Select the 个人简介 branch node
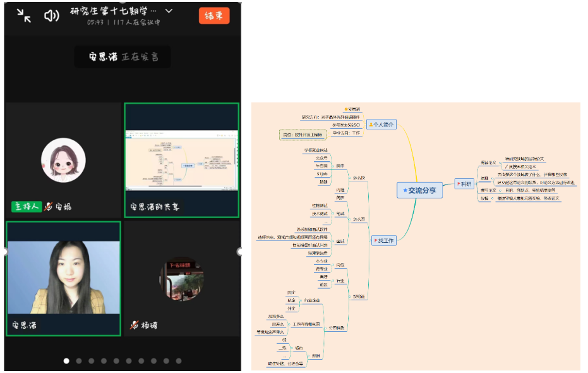 click(381, 125)
